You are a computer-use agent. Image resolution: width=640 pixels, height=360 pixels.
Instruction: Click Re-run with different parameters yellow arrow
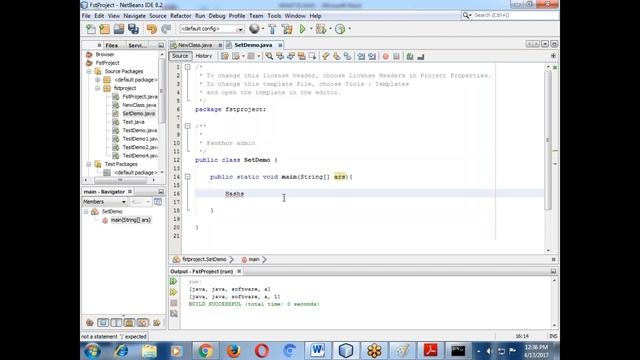[173, 292]
